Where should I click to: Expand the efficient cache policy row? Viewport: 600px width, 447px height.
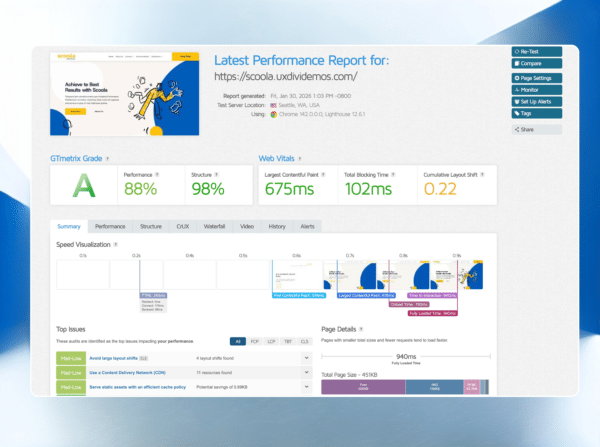click(307, 387)
